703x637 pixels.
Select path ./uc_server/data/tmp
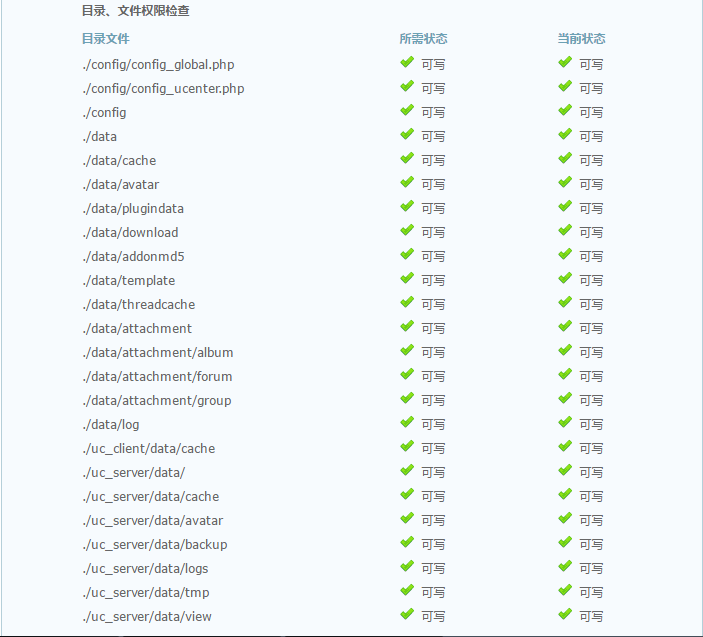coord(146,593)
